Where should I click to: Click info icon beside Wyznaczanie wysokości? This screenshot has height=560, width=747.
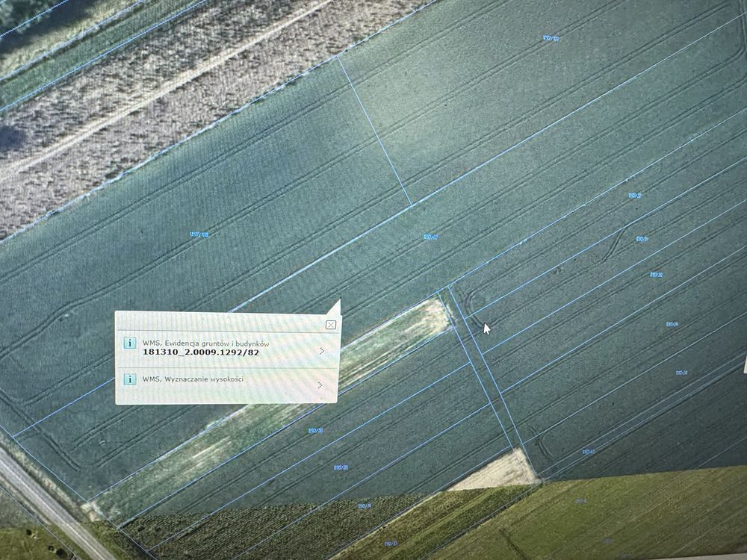click(x=129, y=379)
